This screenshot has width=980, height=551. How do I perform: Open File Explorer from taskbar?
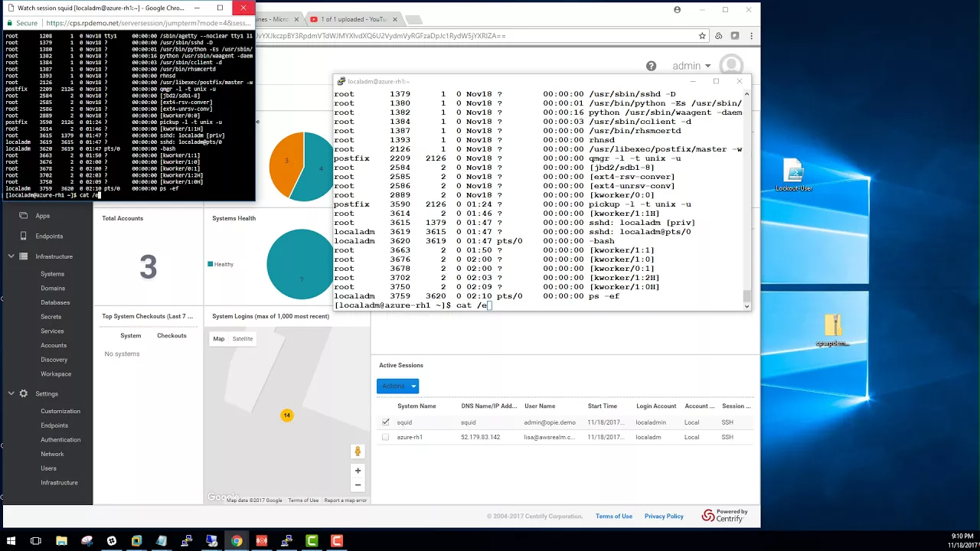pos(61,541)
